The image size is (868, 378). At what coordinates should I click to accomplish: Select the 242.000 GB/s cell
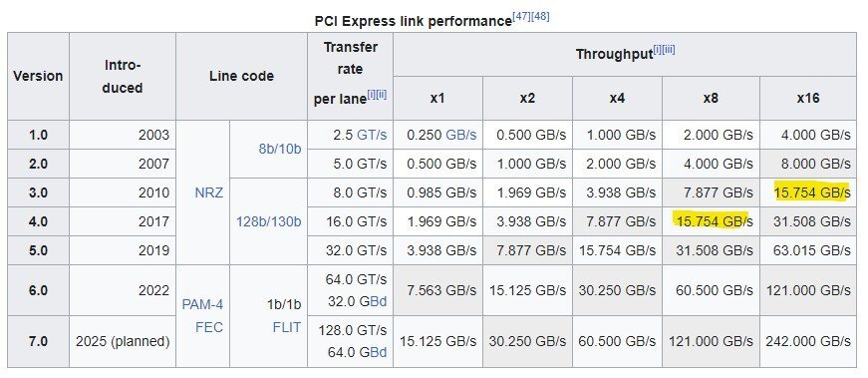807,341
